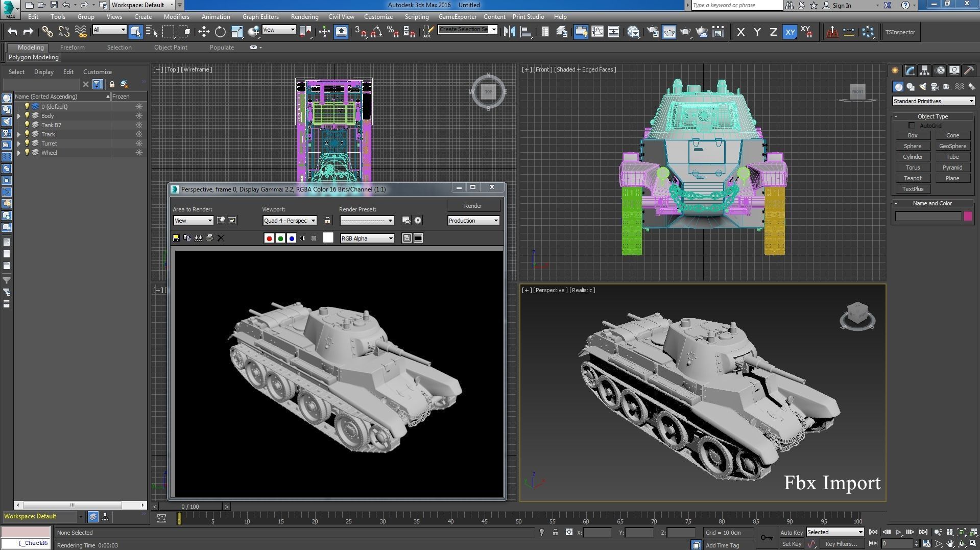Activate the Select and Move tool
The image size is (980, 550).
click(x=204, y=32)
